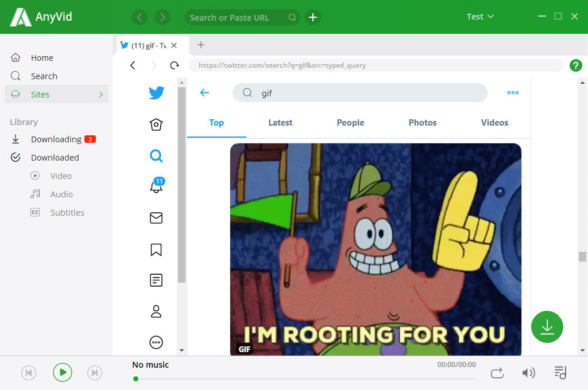588x390 pixels.
Task: Click the Twitter bird logo
Action: pos(156,92)
